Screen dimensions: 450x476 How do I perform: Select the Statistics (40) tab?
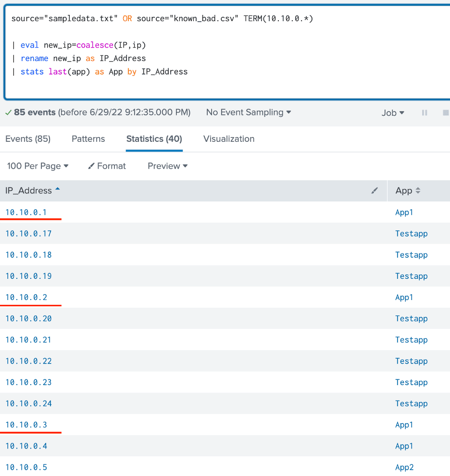tap(154, 139)
